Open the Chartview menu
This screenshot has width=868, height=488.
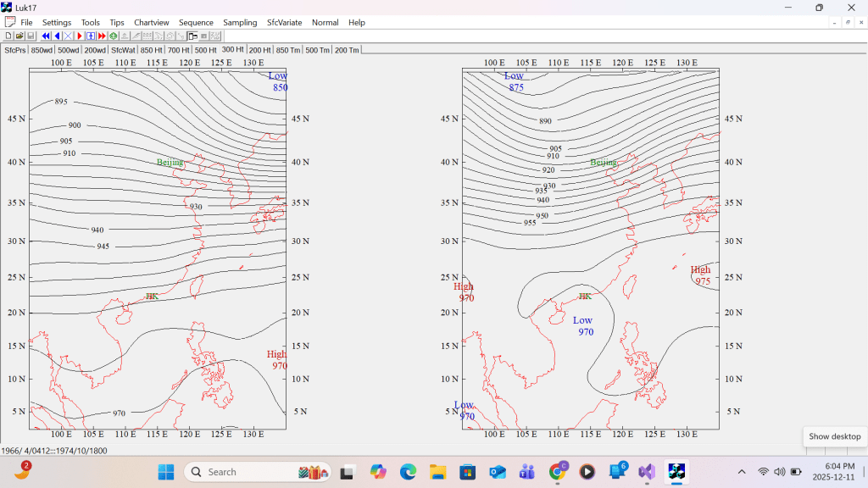pos(151,22)
